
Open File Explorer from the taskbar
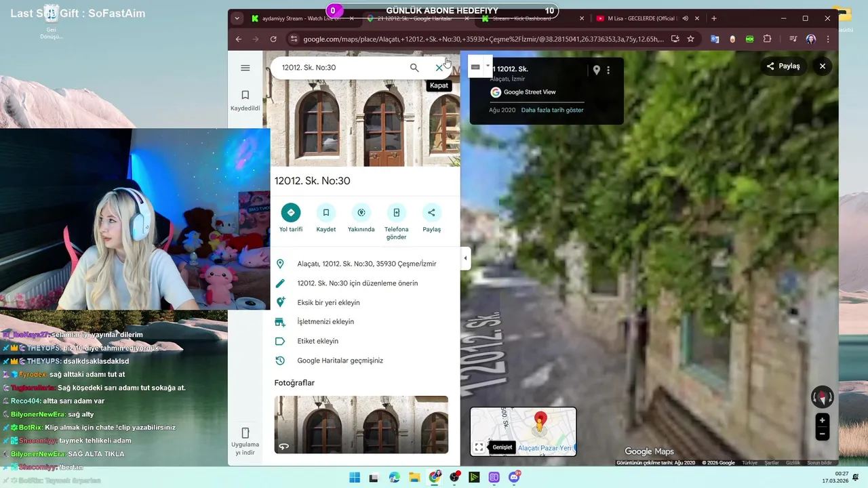click(x=414, y=477)
